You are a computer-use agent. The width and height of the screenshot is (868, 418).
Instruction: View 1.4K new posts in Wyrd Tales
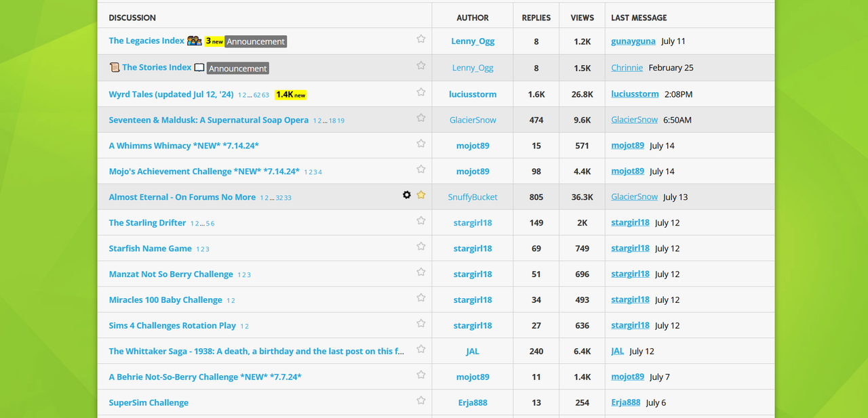coord(291,95)
